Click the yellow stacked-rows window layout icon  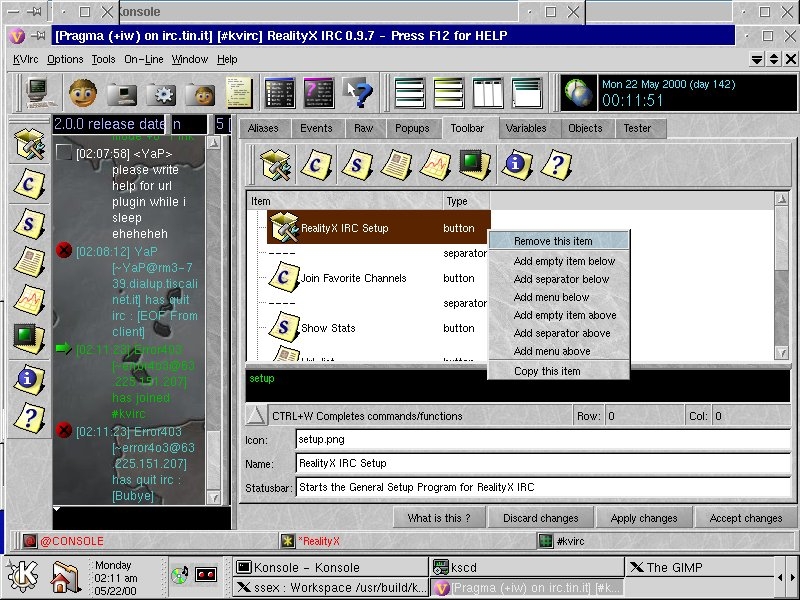(x=449, y=93)
